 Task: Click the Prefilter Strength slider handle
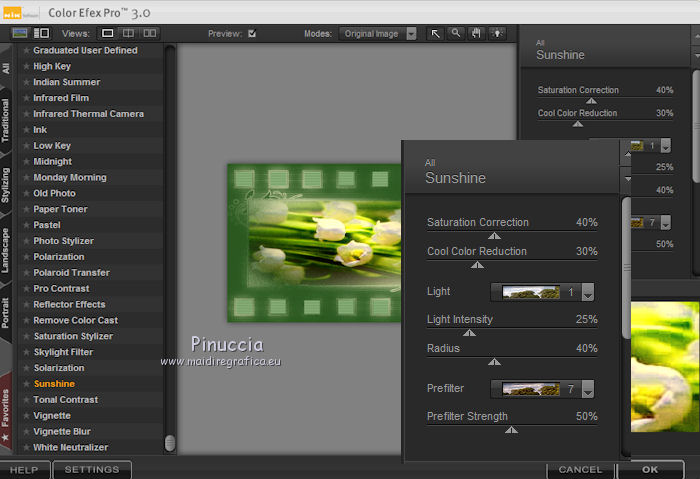(511, 430)
